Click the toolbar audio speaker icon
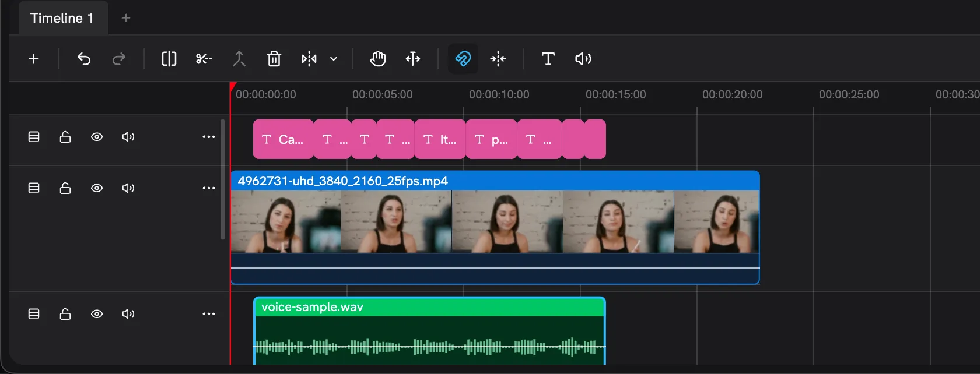The height and width of the screenshot is (374, 980). (x=583, y=59)
